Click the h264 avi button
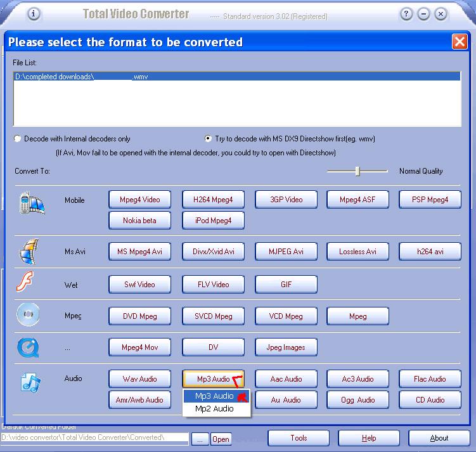 pos(430,251)
